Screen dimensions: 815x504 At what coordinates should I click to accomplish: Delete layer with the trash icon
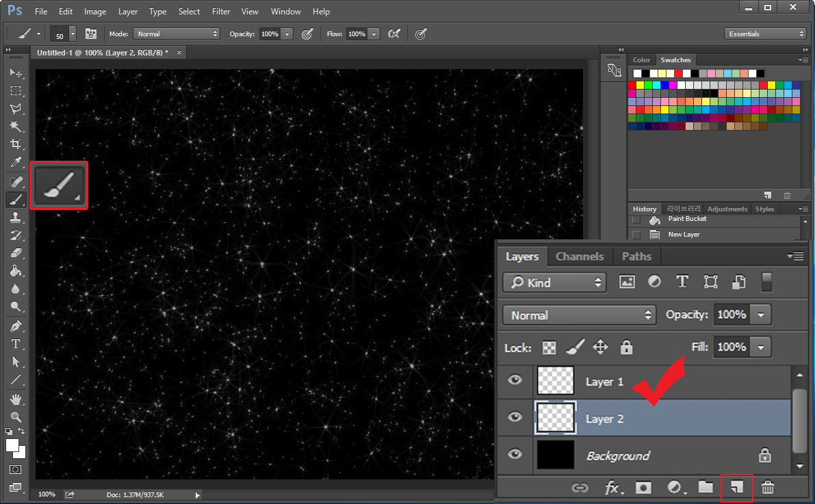[768, 488]
